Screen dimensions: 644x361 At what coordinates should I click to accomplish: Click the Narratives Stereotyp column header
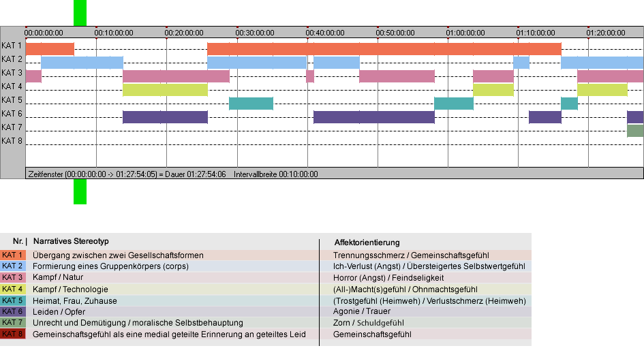coord(71,241)
